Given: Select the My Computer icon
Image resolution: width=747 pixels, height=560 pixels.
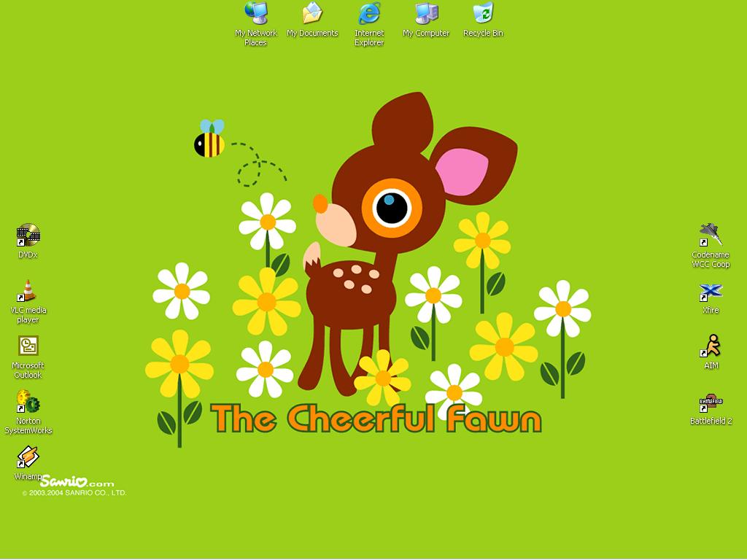Looking at the screenshot, I should coord(426,13).
